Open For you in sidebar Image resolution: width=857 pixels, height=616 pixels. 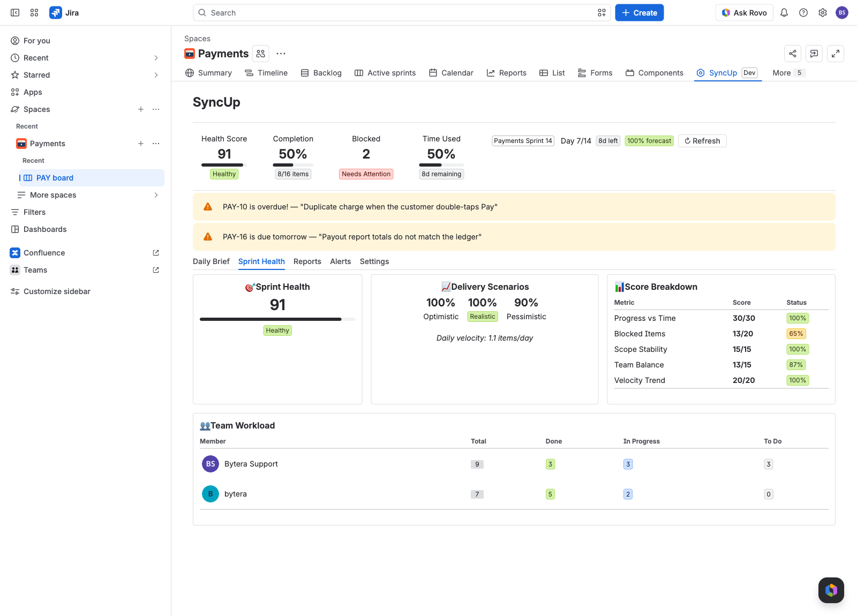[86, 41]
